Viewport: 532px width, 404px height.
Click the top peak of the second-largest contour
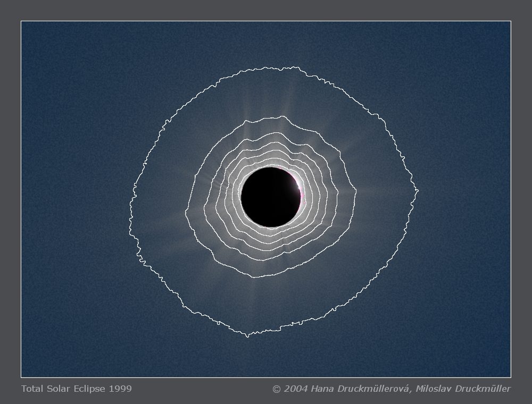pyautogui.click(x=248, y=121)
